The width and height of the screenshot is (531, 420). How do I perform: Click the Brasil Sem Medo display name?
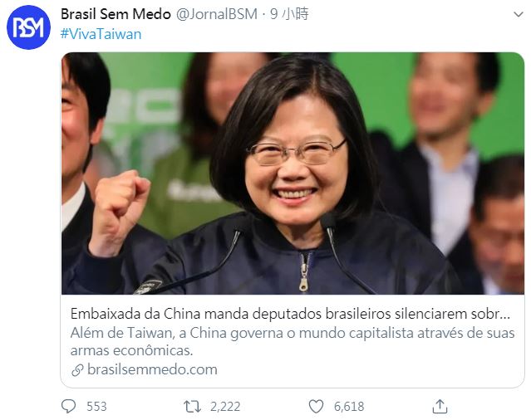116,14
